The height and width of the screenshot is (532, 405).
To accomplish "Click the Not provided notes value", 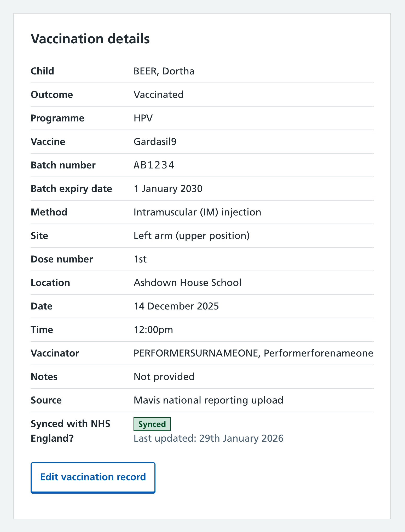I will (x=164, y=377).
